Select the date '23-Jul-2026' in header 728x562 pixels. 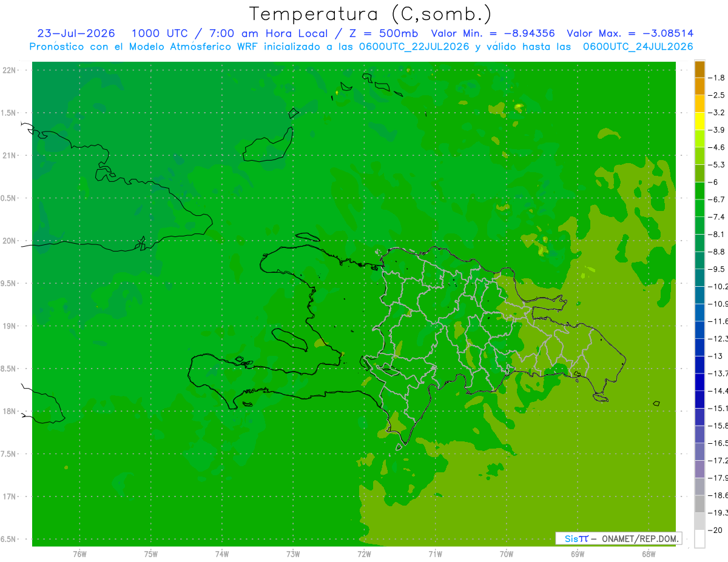[x=76, y=34]
